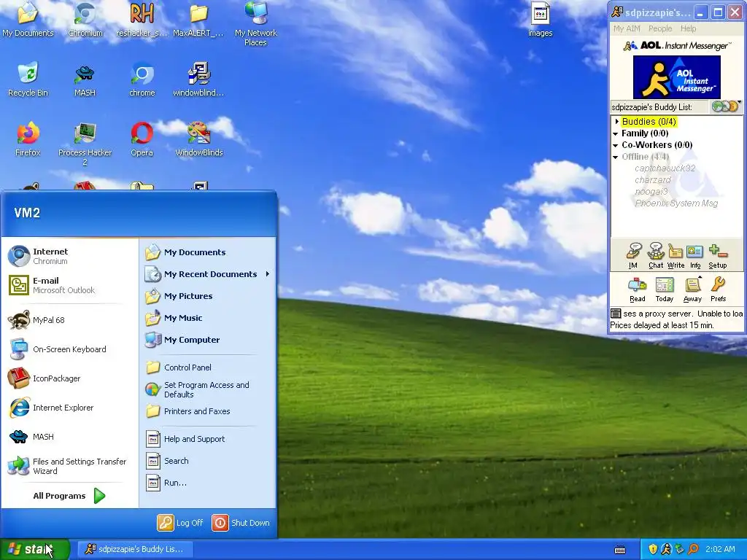Open Help and Support
This screenshot has width=747, height=560.
click(207, 439)
